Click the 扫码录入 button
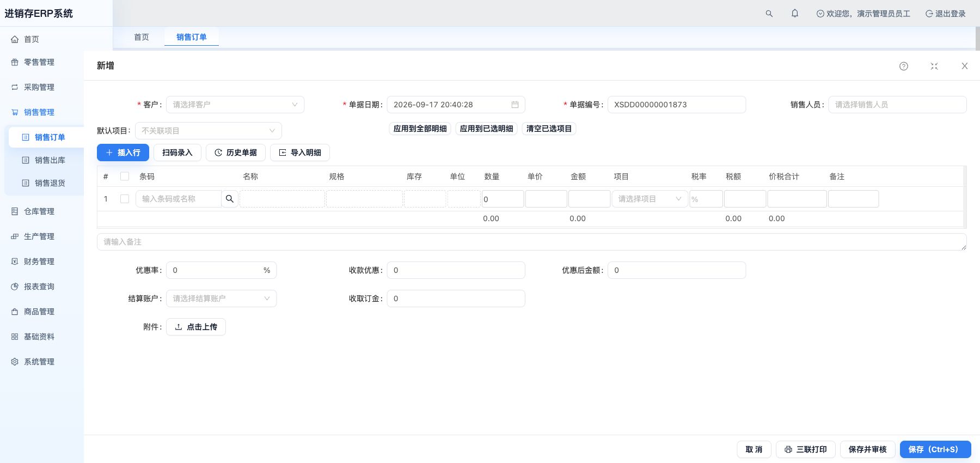Viewport: 980px width, 463px height. pos(177,153)
